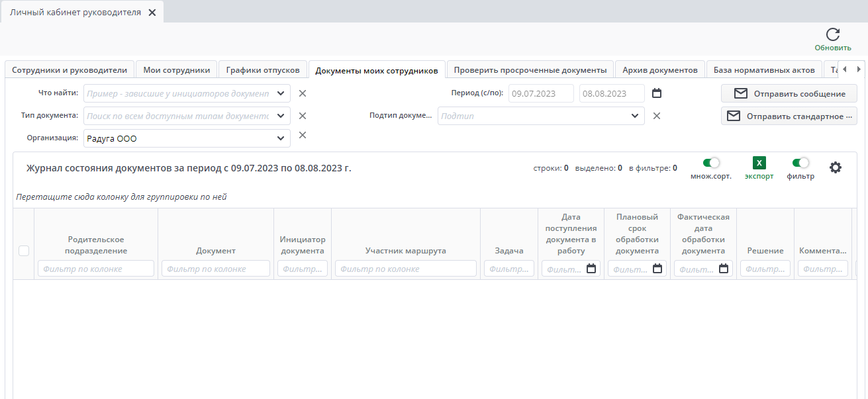Close the Личный кабинет руководителя tab
Viewport: 868px width, 399px height.
point(152,13)
